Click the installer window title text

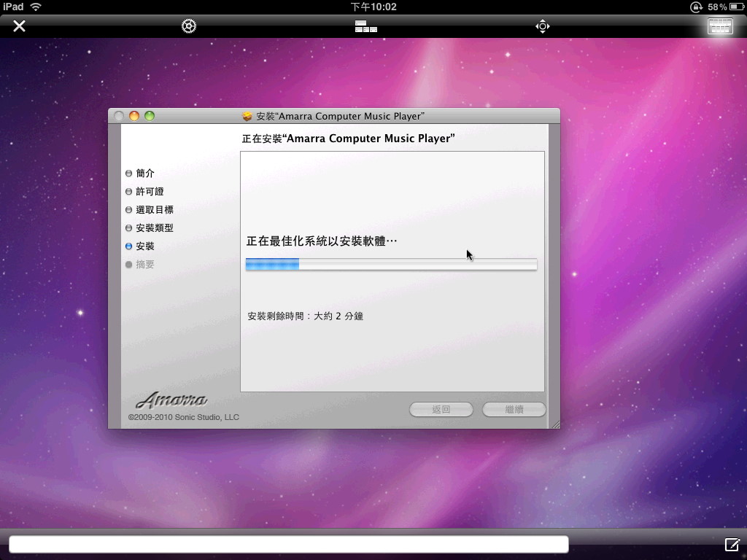pos(340,116)
